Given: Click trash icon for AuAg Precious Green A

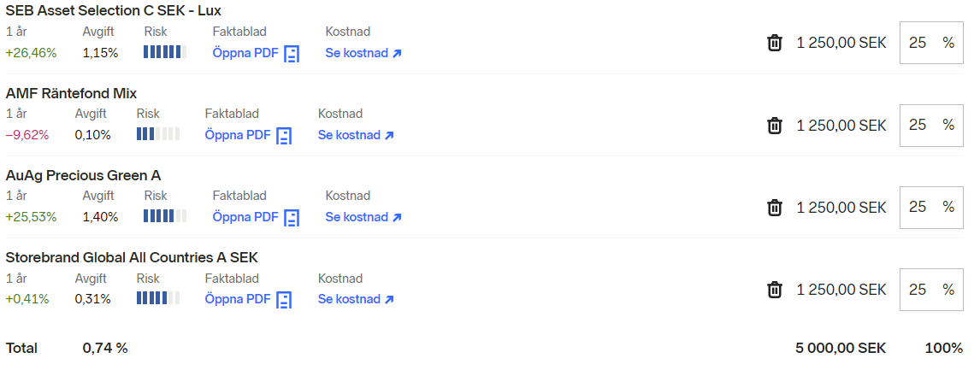Looking at the screenshot, I should [775, 207].
